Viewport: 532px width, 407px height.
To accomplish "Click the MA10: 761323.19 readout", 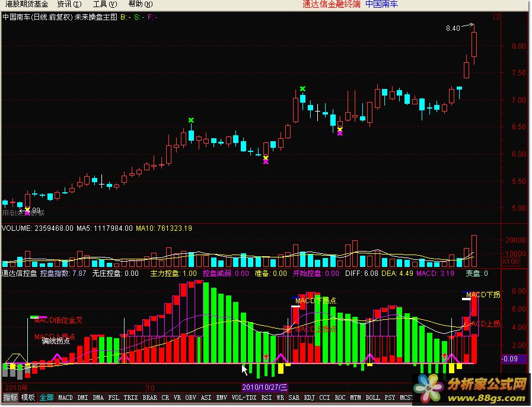I will [164, 228].
